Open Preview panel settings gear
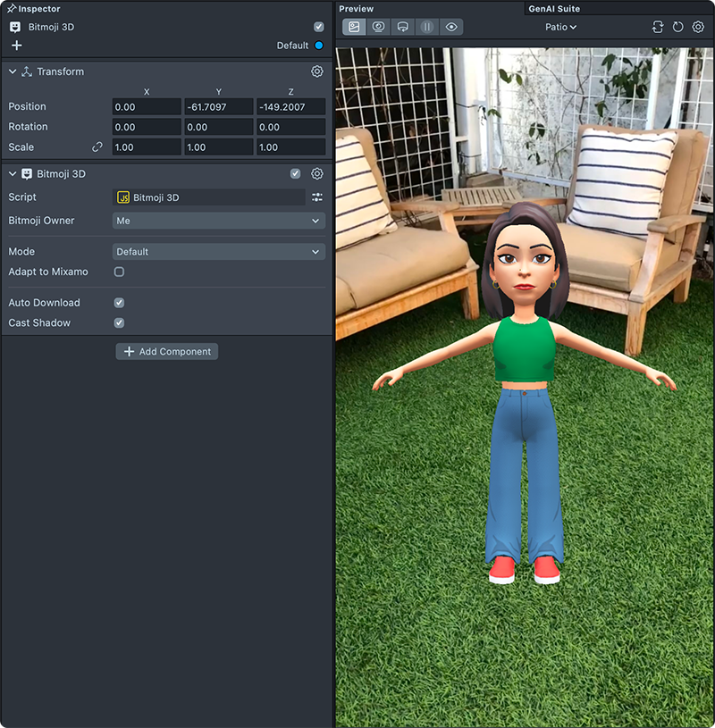The height and width of the screenshot is (728, 715). [x=698, y=27]
